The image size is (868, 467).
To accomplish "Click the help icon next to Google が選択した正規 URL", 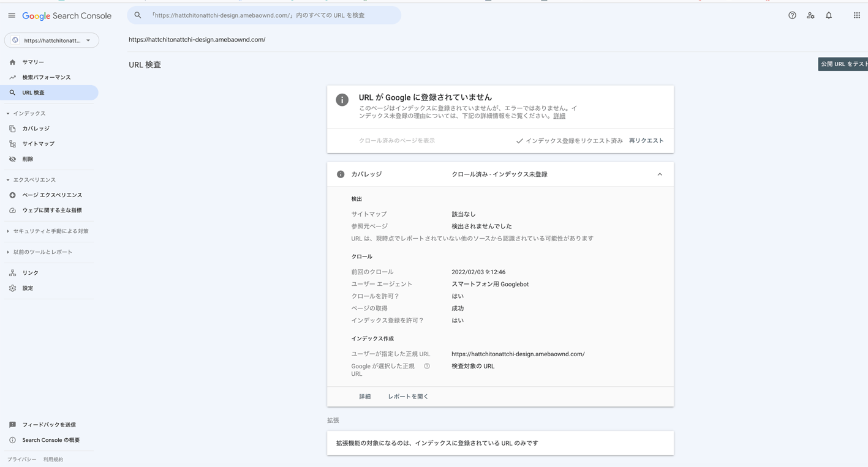I will point(427,366).
